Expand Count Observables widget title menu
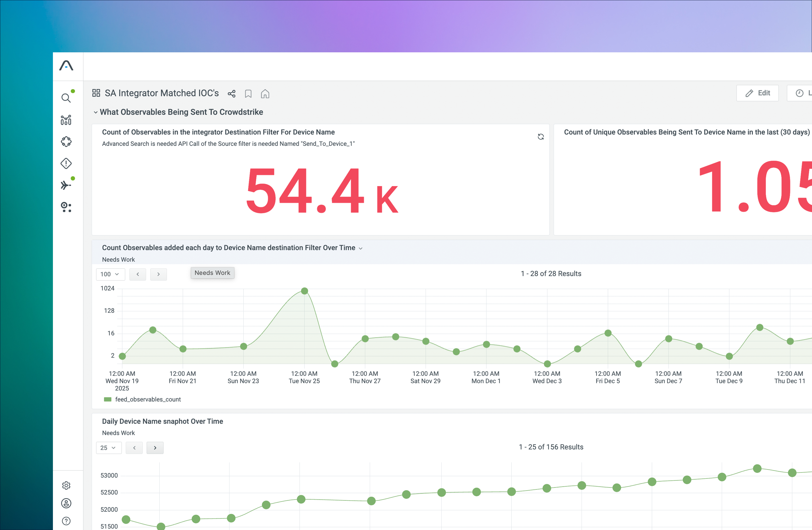812x530 pixels. (x=361, y=248)
